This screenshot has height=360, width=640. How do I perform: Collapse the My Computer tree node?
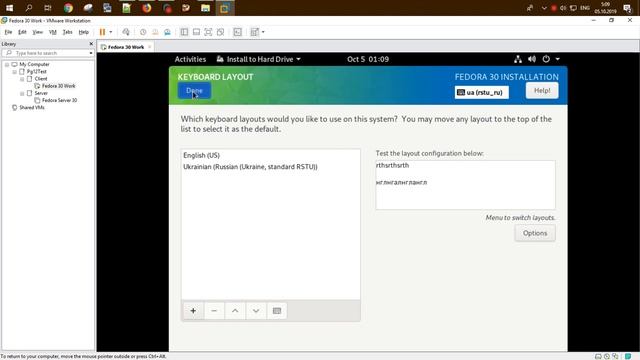7,64
